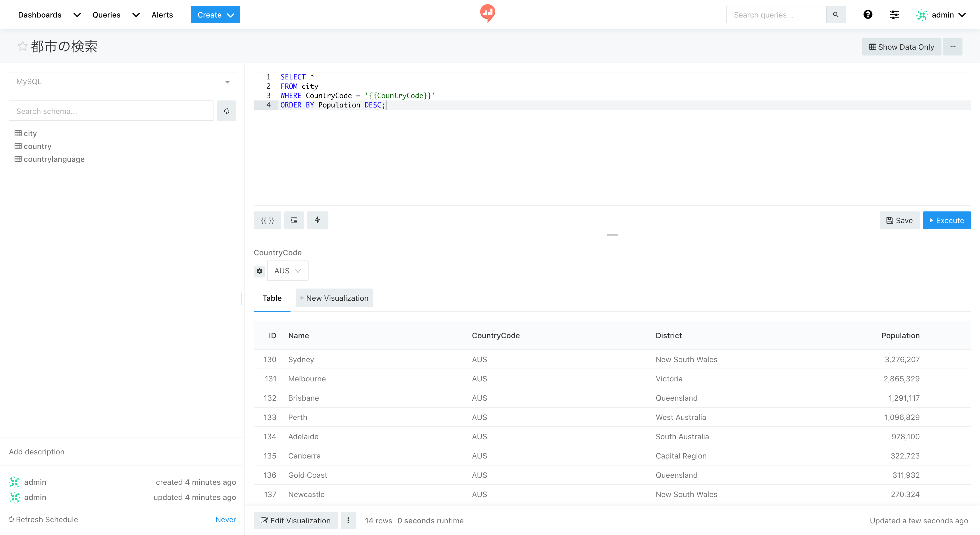The width and height of the screenshot is (980, 535).
Task: Click the add parameter braces icon
Action: pos(267,220)
